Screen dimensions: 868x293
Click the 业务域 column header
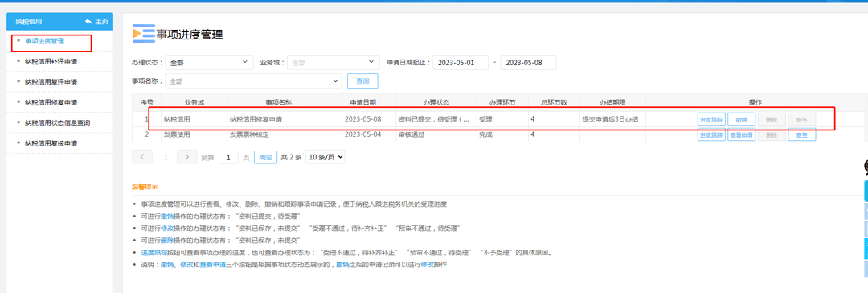pos(194,103)
